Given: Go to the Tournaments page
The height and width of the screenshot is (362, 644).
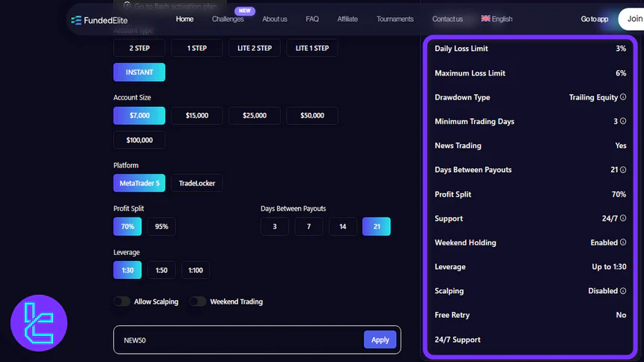Looking at the screenshot, I should pos(395,19).
